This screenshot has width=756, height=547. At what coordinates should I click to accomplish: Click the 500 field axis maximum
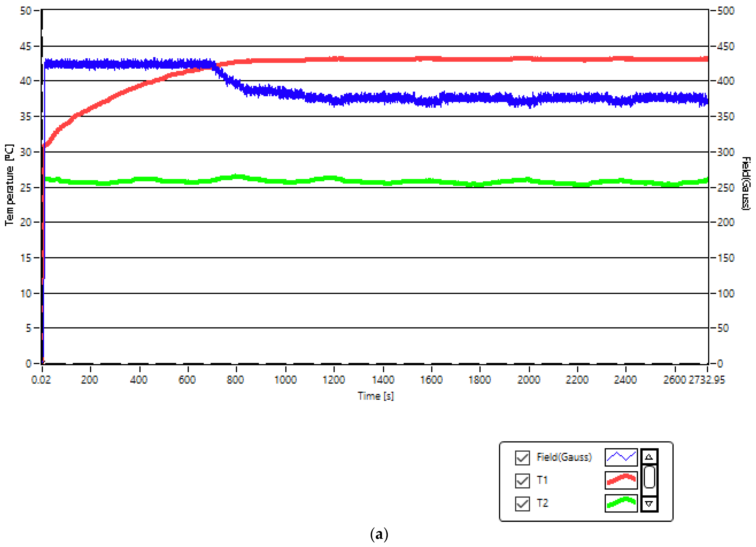click(x=726, y=11)
